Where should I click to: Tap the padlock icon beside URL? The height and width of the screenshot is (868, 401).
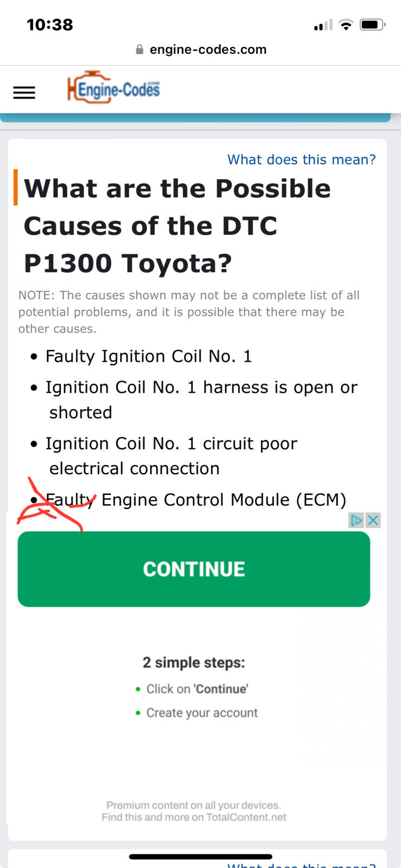pos(140,49)
